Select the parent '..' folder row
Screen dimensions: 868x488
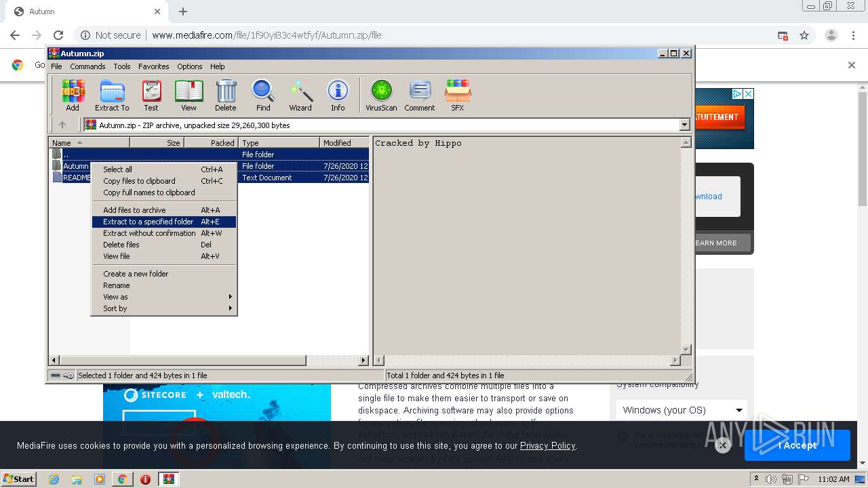click(x=209, y=155)
